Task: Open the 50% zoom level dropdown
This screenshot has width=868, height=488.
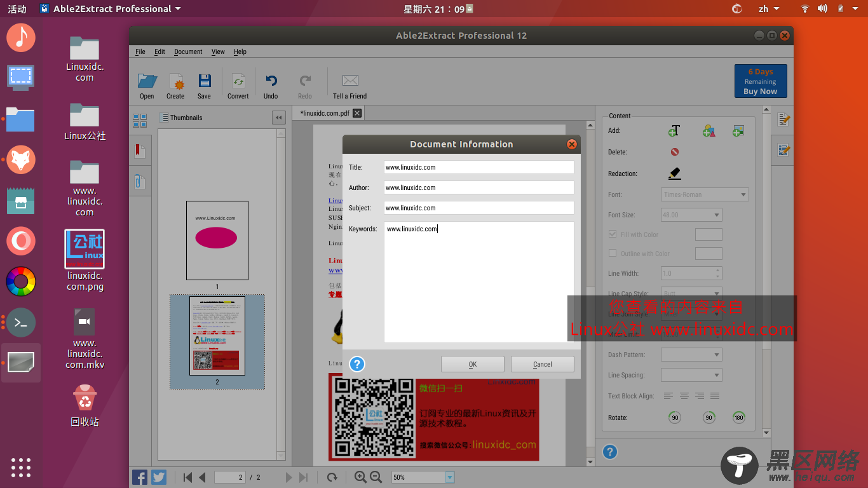Action: (450, 477)
